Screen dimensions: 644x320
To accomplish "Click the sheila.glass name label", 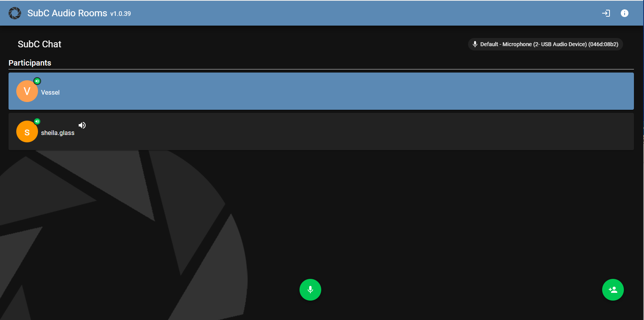I will pos(58,133).
